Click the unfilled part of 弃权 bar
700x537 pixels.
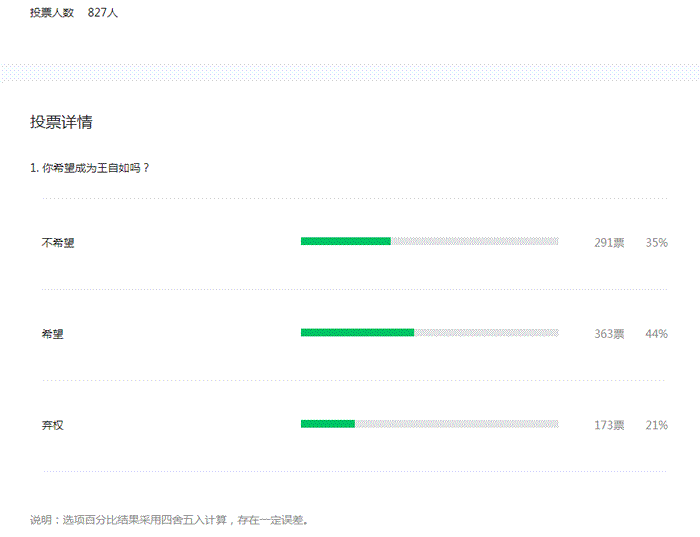(456, 424)
